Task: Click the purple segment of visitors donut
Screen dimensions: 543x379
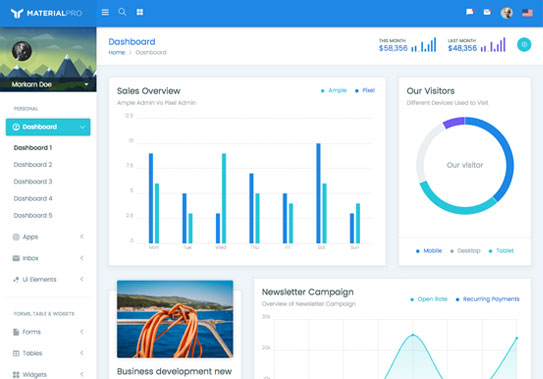Action: pyautogui.click(x=454, y=123)
